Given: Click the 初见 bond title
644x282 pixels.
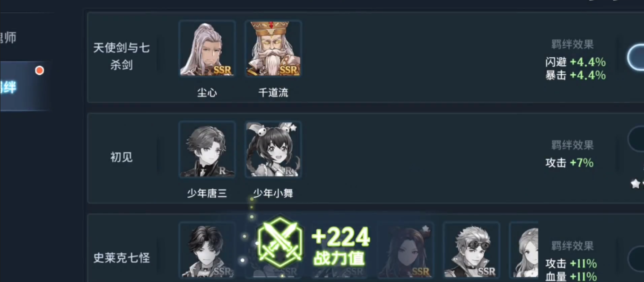Looking at the screenshot, I should pos(122,158).
